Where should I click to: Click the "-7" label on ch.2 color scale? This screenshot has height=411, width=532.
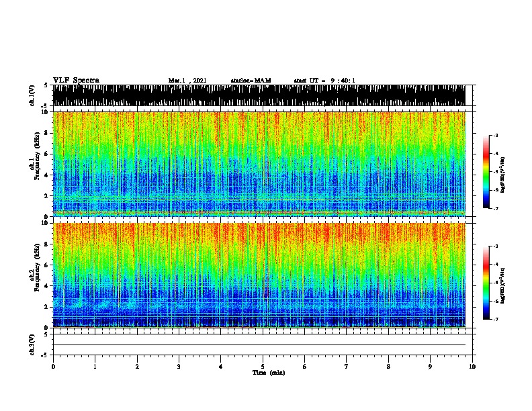pos(495,319)
